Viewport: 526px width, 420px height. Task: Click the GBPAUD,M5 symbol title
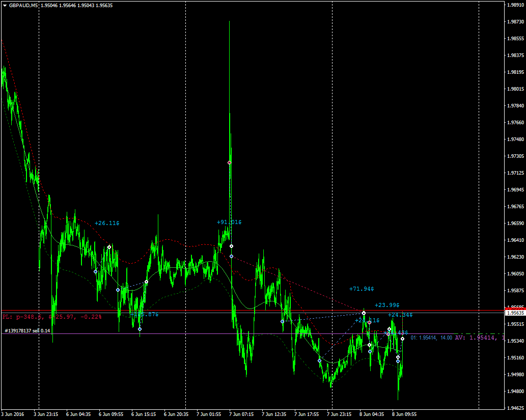[23, 6]
